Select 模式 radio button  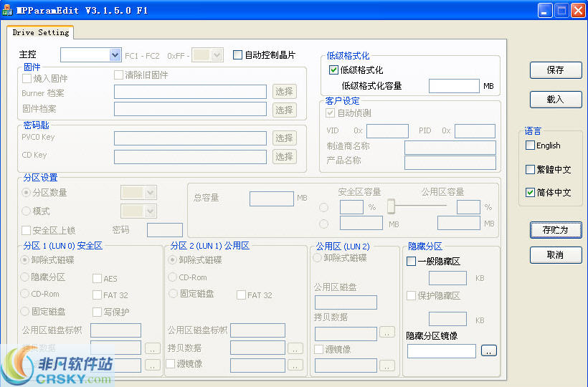(x=27, y=211)
